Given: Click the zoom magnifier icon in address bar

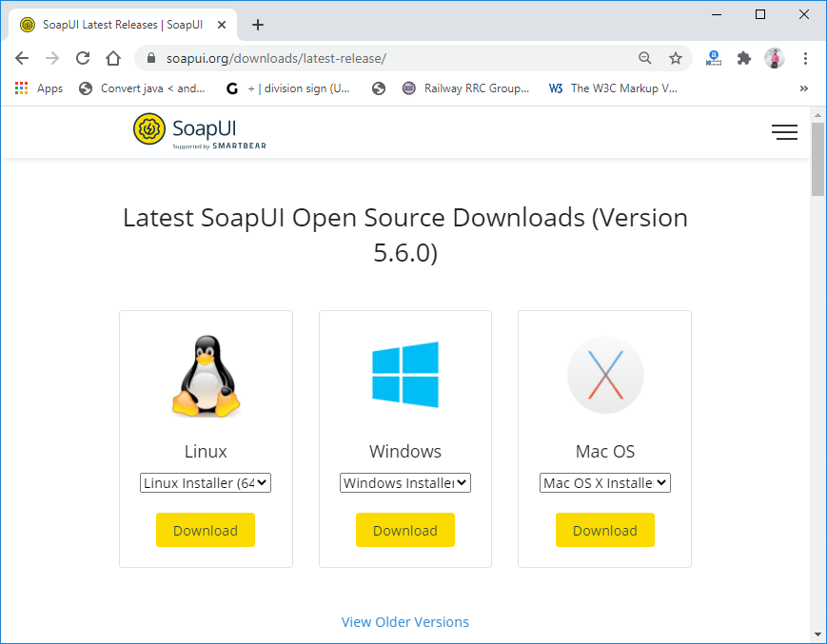Looking at the screenshot, I should pos(644,58).
